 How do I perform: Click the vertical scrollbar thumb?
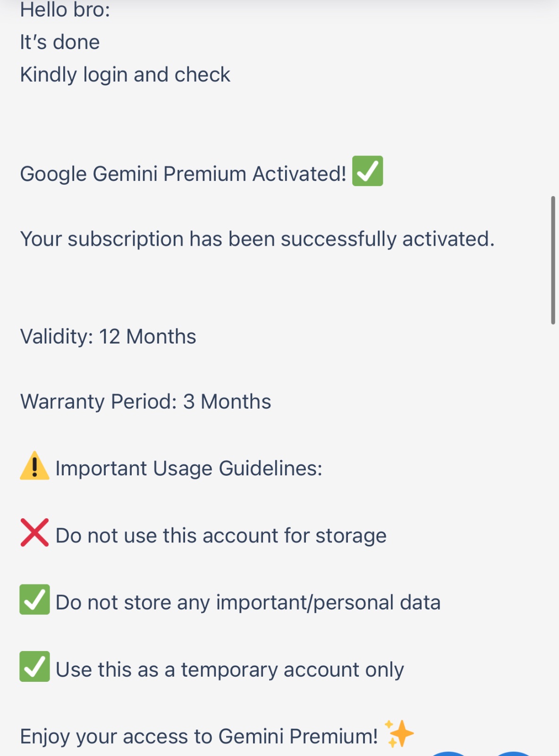click(x=553, y=260)
